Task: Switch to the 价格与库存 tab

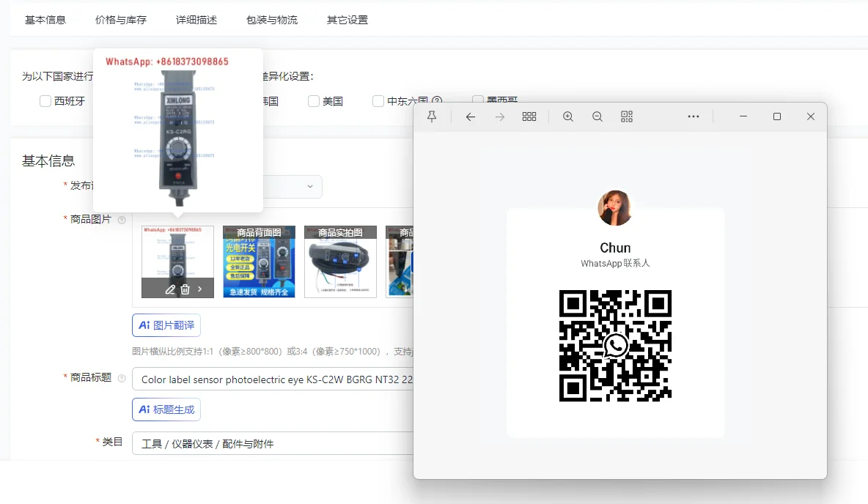Action: [120, 21]
